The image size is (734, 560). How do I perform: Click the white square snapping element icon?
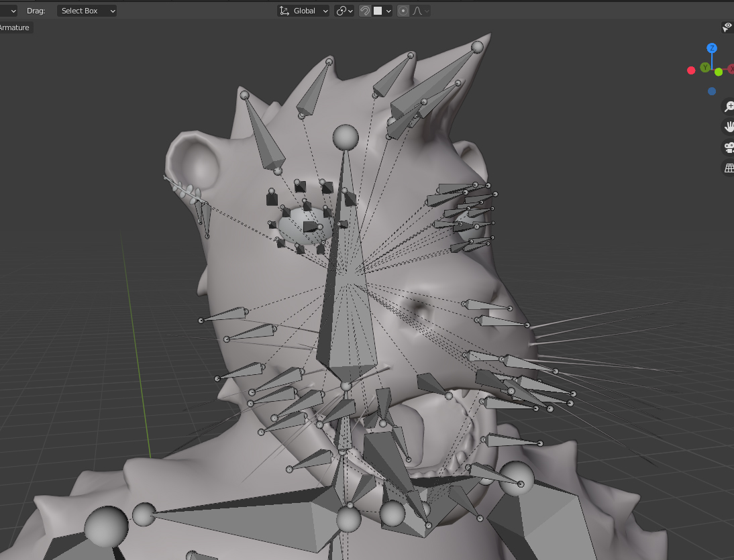point(378,11)
